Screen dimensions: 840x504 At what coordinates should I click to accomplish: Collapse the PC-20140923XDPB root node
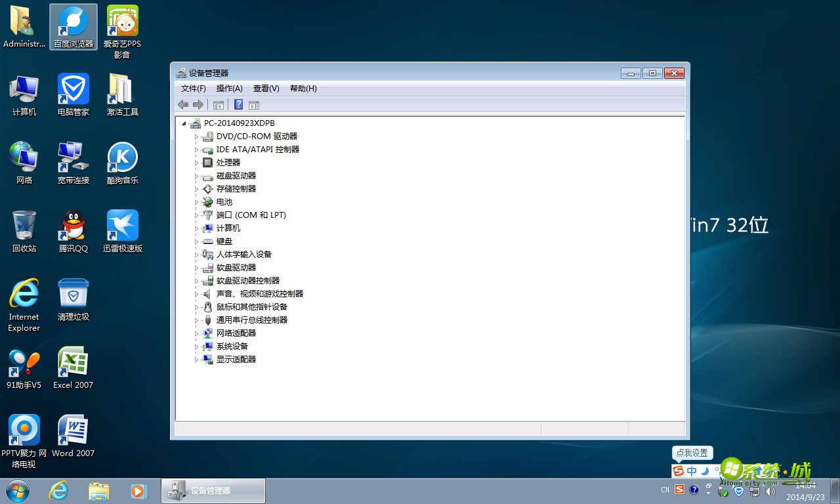tap(185, 123)
